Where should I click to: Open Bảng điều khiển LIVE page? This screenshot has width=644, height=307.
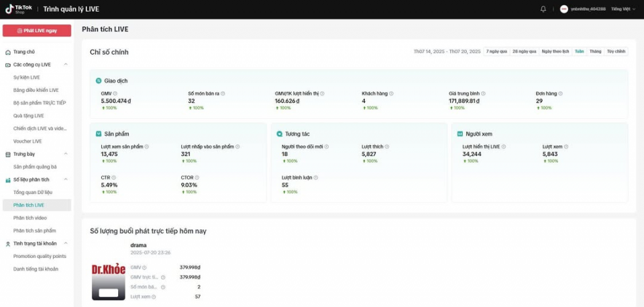pos(36,90)
